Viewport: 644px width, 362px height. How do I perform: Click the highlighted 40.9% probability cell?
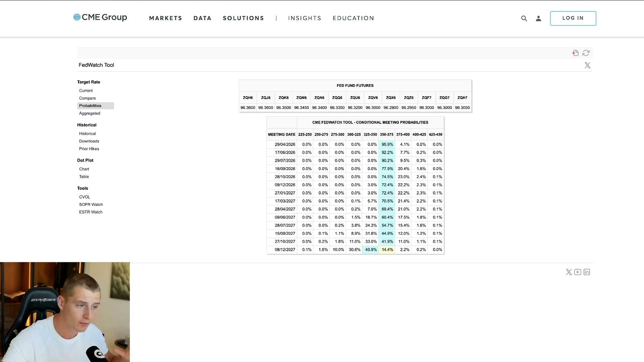coord(371,250)
